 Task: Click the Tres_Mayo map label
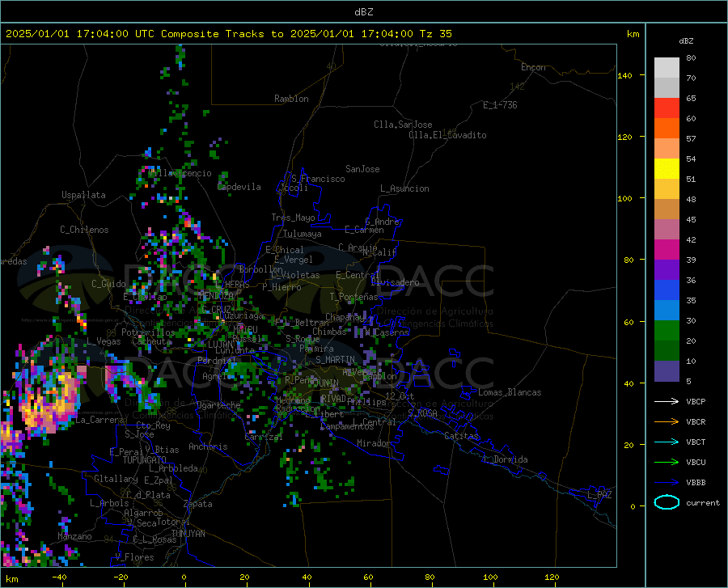[293, 218]
